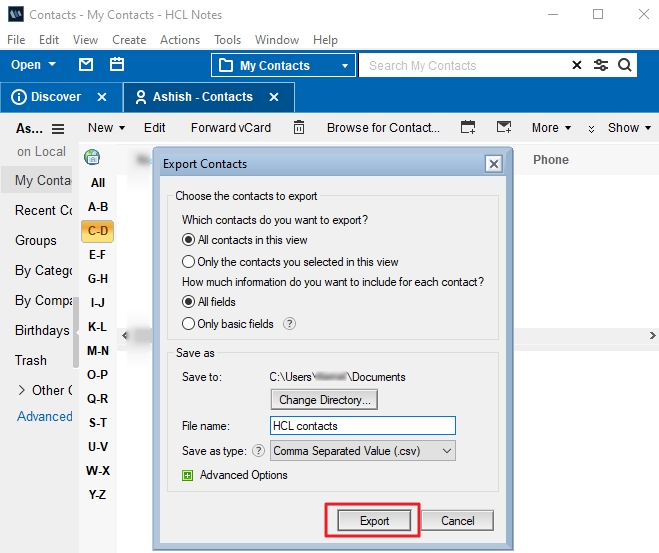Open the Tools menu
Viewport: 659px width, 553px height.
(x=227, y=40)
